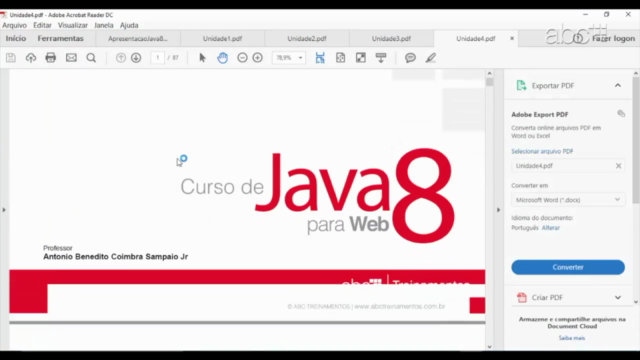Close the Unidade4.pdf tab
The image size is (640, 360).
(512, 38)
